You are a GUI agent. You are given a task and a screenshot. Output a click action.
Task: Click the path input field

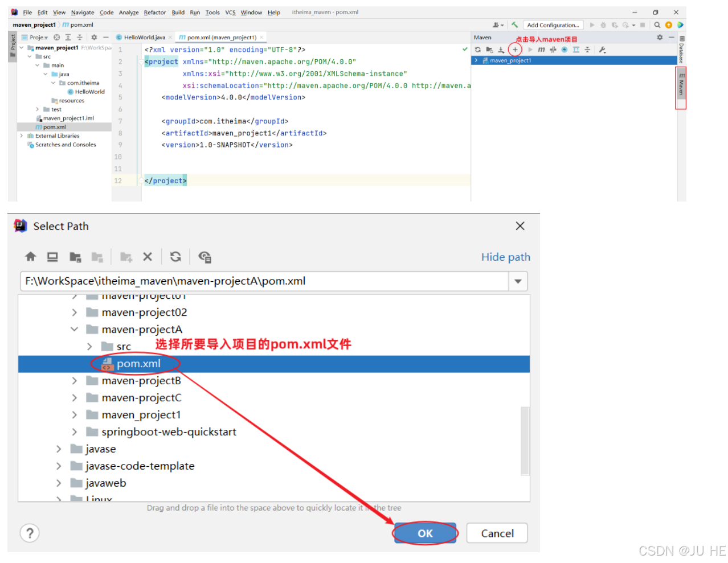tap(264, 281)
